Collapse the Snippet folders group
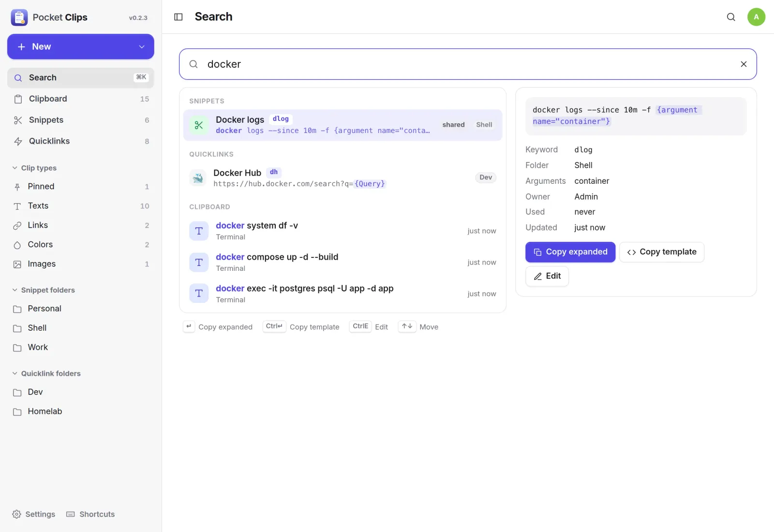 pyautogui.click(x=44, y=290)
